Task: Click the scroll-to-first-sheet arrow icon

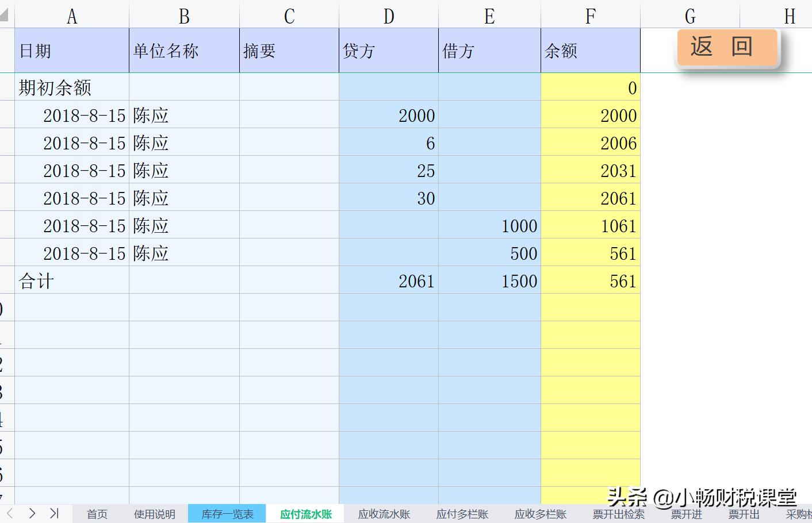Action: point(10,514)
